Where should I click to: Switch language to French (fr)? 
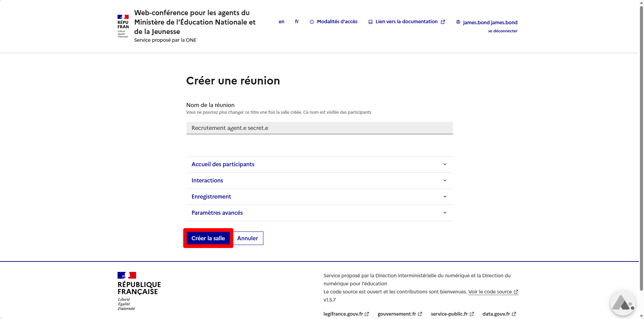(x=297, y=22)
